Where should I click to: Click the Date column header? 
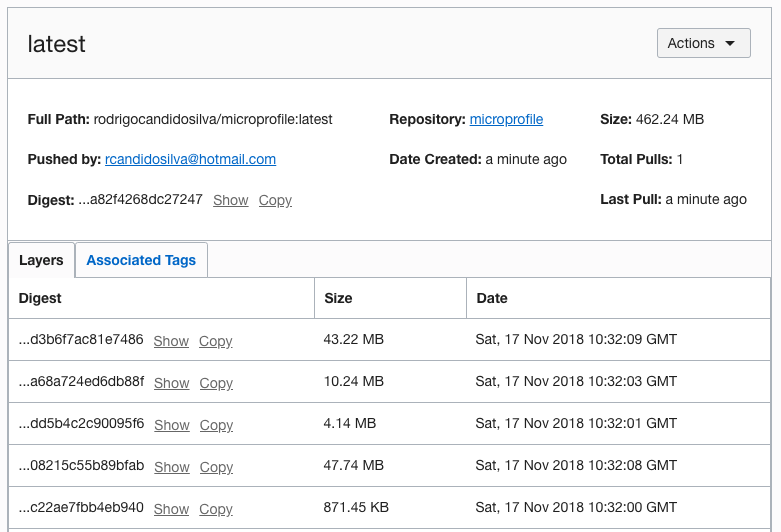click(492, 298)
